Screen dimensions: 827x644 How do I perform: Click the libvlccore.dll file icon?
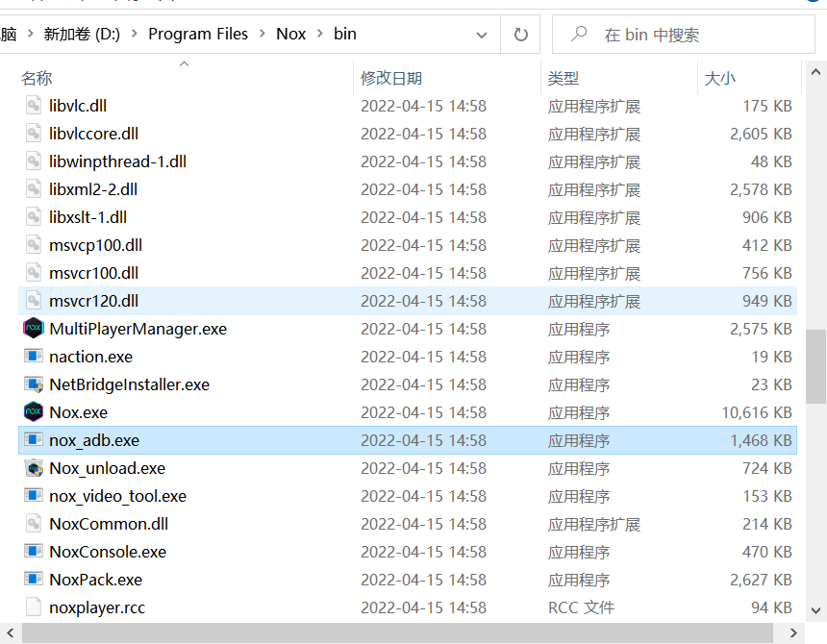(x=34, y=134)
